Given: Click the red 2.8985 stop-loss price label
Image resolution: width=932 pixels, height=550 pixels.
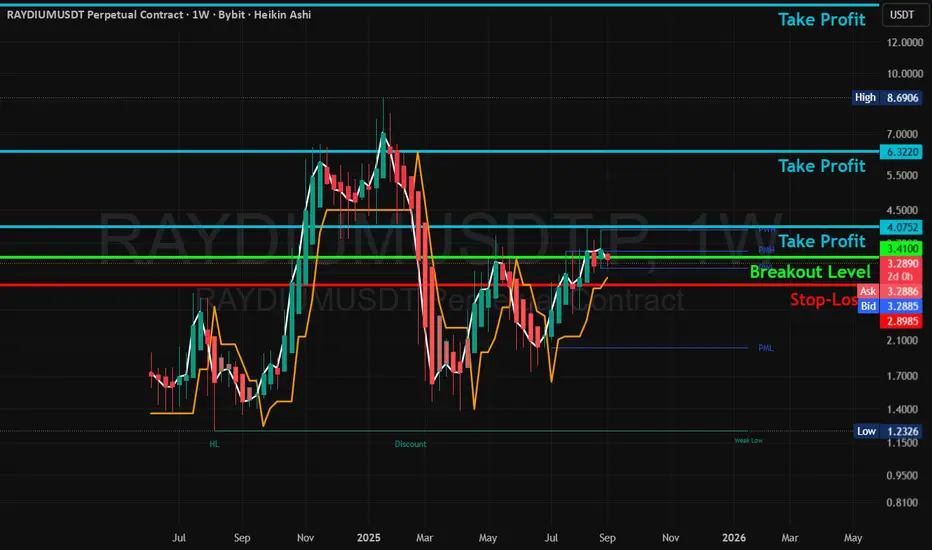Looking at the screenshot, I should tap(901, 321).
